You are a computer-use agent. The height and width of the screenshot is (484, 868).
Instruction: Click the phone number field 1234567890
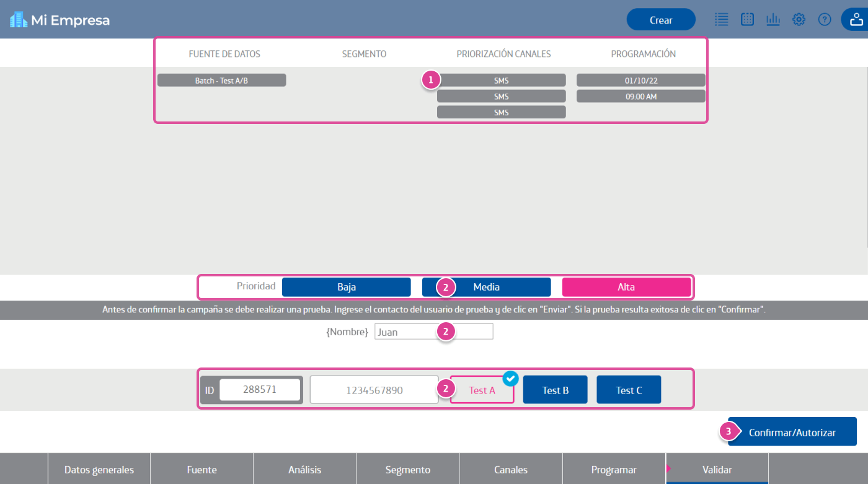coord(374,390)
